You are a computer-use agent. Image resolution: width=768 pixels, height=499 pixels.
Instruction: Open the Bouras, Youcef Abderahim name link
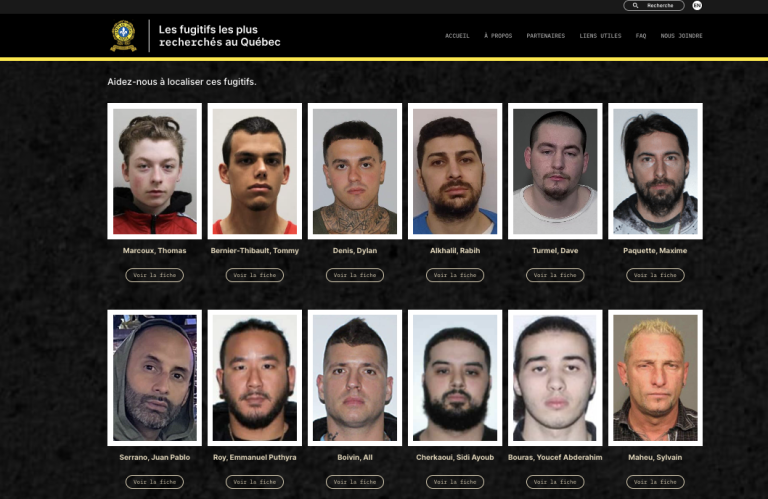pos(555,457)
